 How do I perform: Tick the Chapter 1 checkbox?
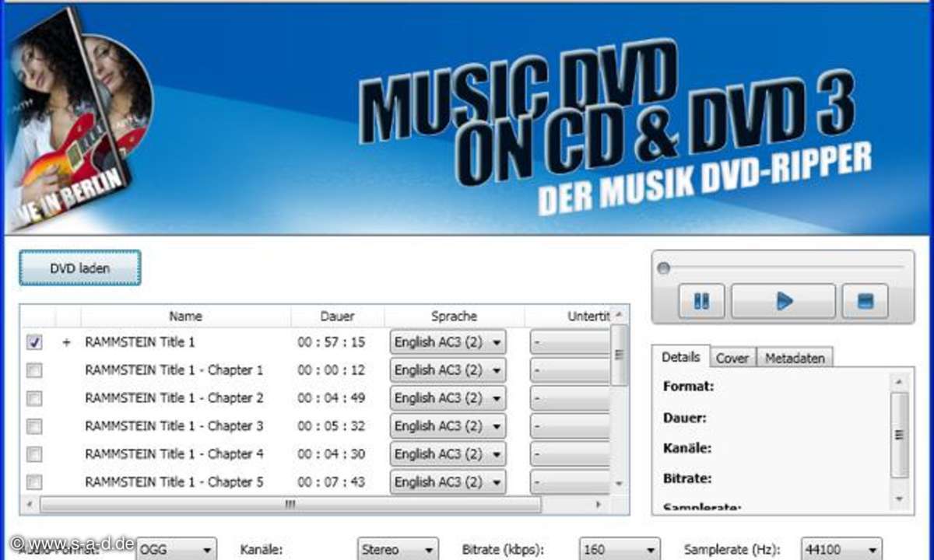(34, 370)
